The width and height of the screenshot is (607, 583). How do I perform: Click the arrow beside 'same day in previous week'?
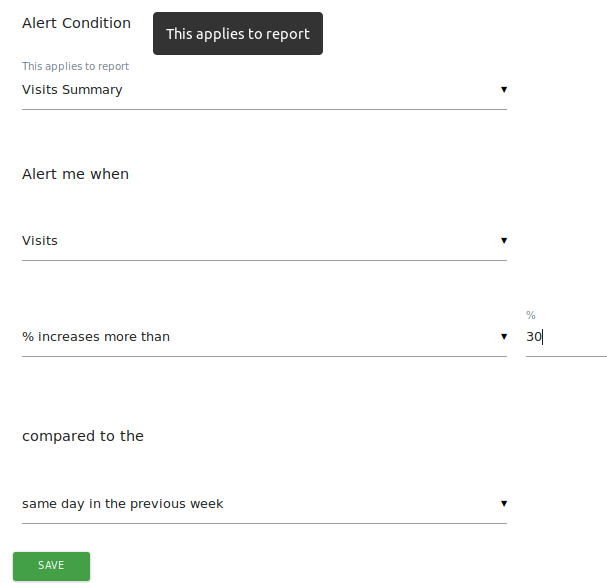(x=504, y=504)
